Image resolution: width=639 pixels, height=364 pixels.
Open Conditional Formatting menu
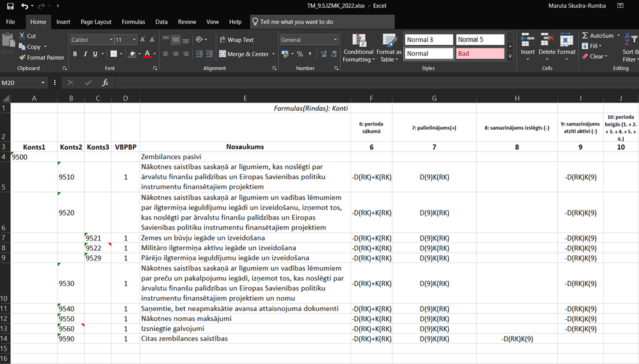tap(358, 48)
